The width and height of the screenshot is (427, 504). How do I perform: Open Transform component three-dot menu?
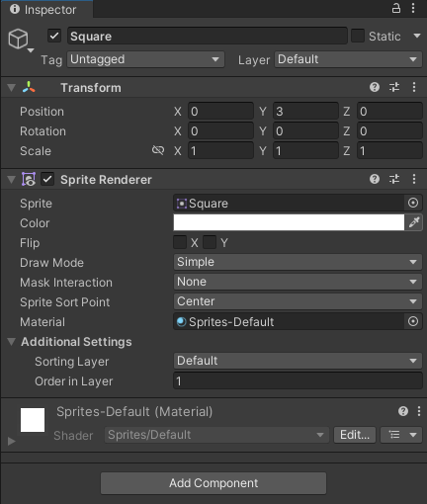pyautogui.click(x=414, y=87)
